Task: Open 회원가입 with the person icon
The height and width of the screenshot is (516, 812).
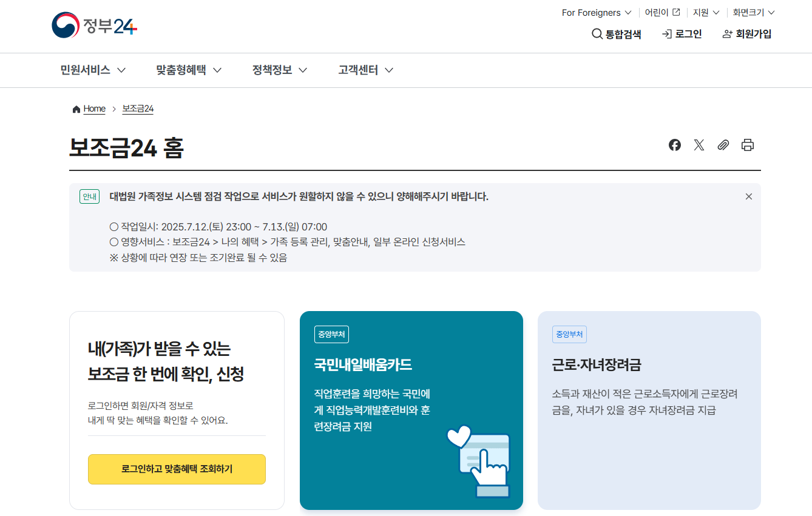Action: 746,35
